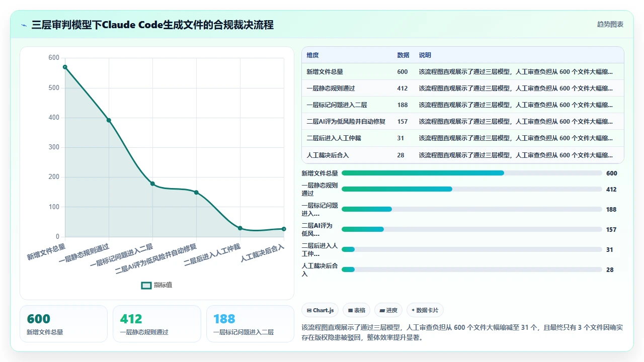The width and height of the screenshot is (644, 362).
Task: Click the summary paragraph below the chips
Action: [x=462, y=332]
